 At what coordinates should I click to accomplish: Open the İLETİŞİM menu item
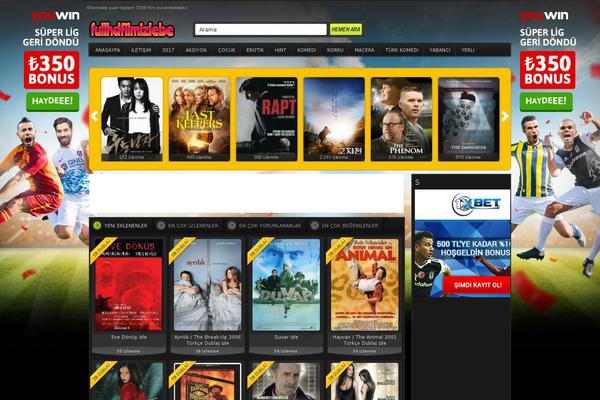pyautogui.click(x=141, y=50)
